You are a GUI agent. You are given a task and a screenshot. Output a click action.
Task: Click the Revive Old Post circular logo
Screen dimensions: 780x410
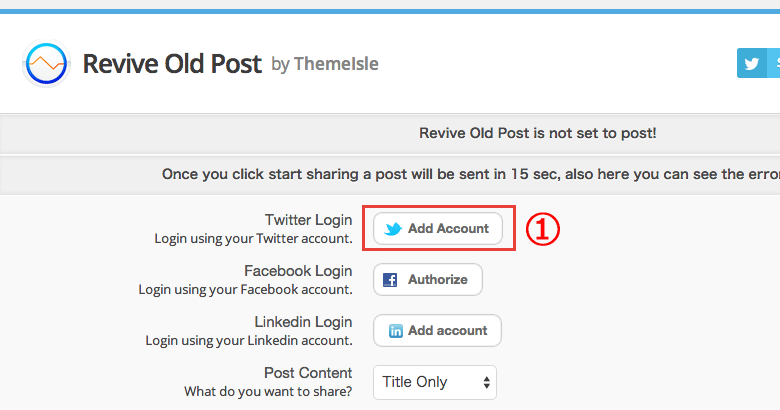coord(46,64)
